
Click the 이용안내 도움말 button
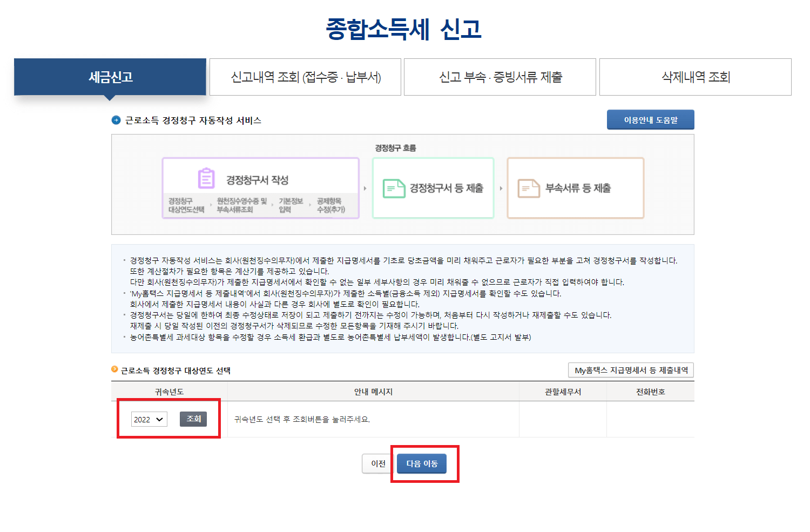tap(651, 120)
